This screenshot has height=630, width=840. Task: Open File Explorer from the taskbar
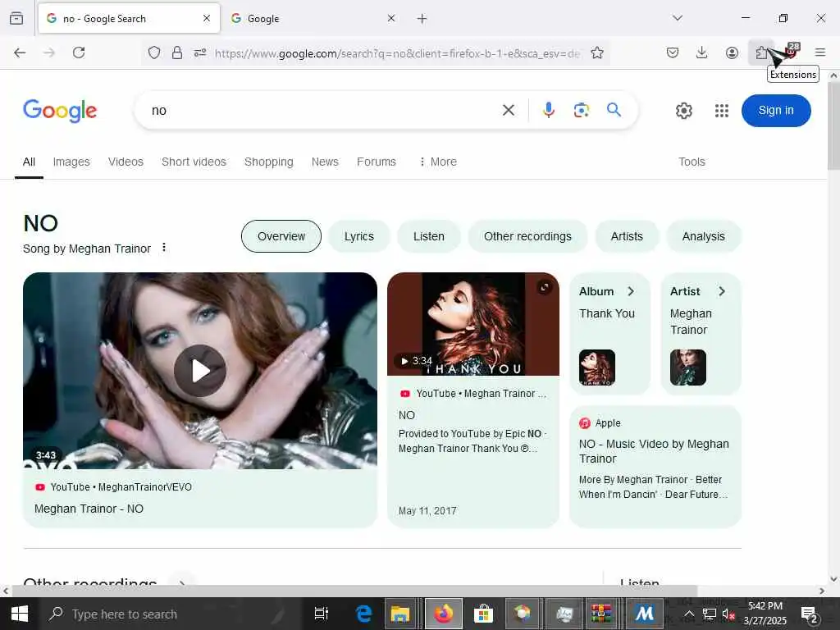point(399,614)
